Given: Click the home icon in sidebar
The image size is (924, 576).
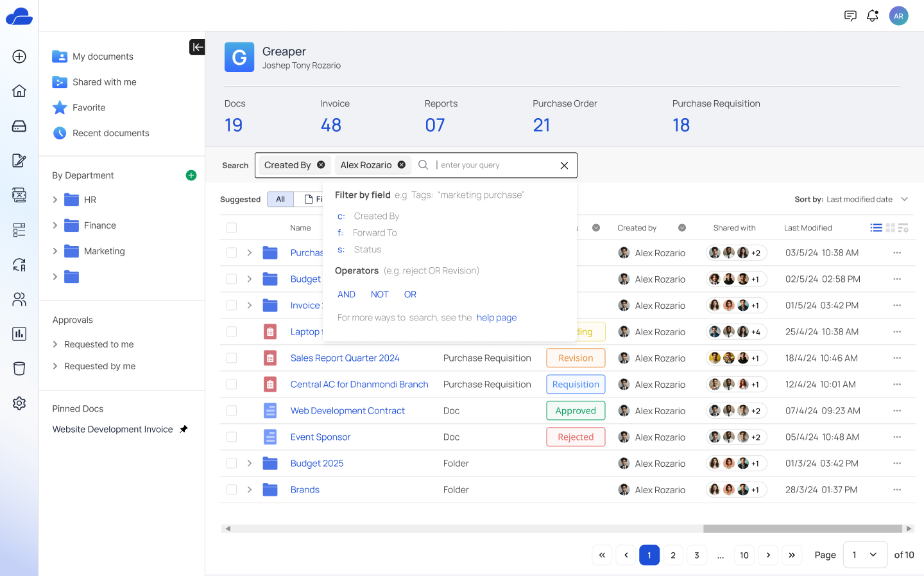Looking at the screenshot, I should point(19,91).
